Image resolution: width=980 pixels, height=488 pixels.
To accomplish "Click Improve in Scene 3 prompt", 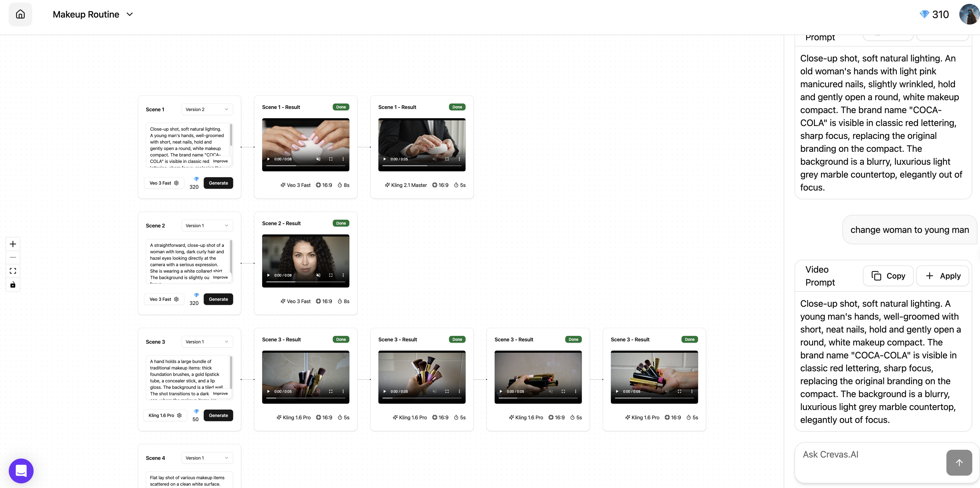I will click(220, 394).
